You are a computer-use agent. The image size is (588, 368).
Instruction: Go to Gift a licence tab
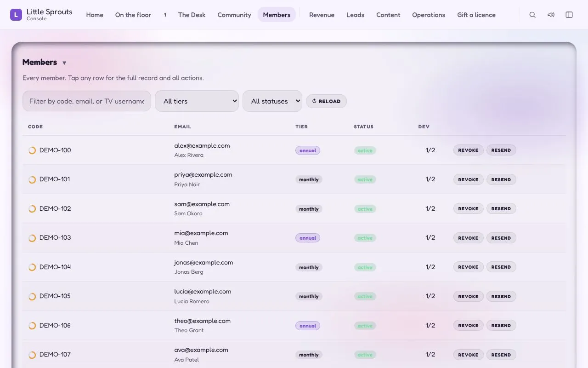tap(476, 15)
